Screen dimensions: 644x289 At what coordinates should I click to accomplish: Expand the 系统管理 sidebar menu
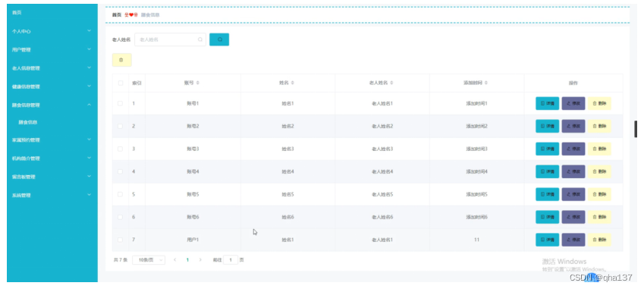pos(52,196)
